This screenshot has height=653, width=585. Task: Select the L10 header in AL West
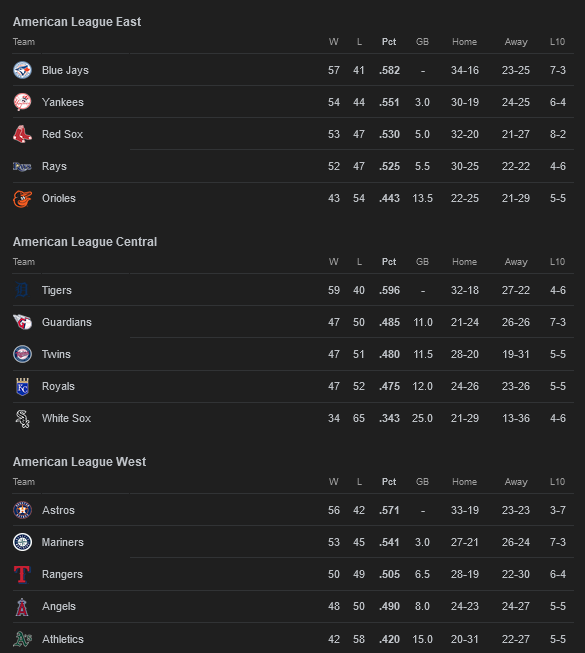click(557, 481)
